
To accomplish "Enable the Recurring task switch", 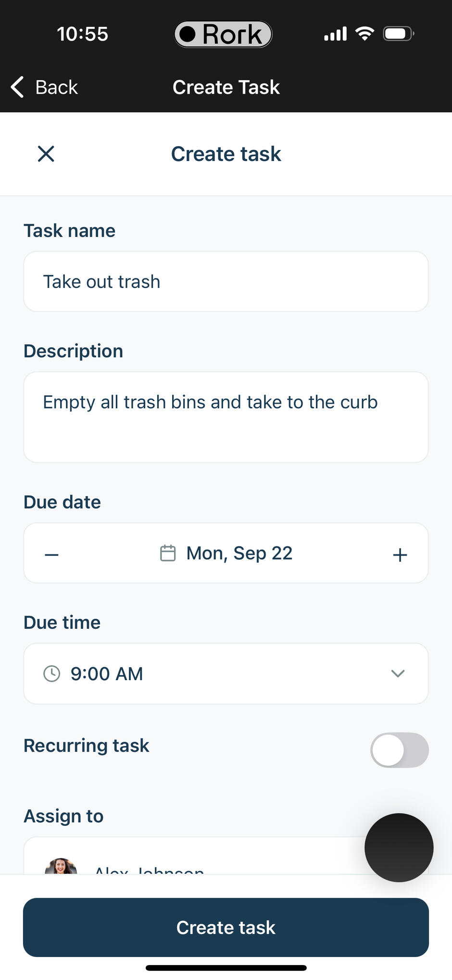I will click(x=399, y=750).
